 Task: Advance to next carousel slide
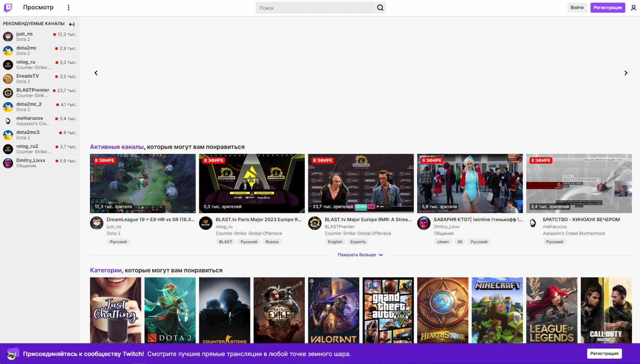(626, 73)
